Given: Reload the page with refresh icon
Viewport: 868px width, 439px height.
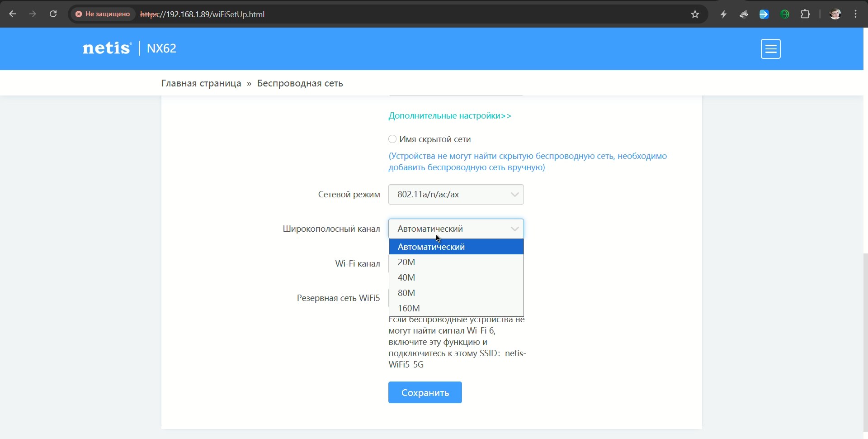Looking at the screenshot, I should (53, 14).
